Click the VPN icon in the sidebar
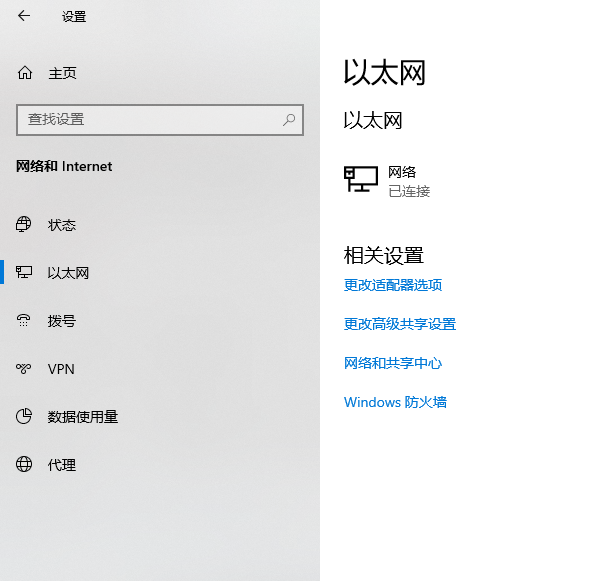 pyautogui.click(x=25, y=369)
